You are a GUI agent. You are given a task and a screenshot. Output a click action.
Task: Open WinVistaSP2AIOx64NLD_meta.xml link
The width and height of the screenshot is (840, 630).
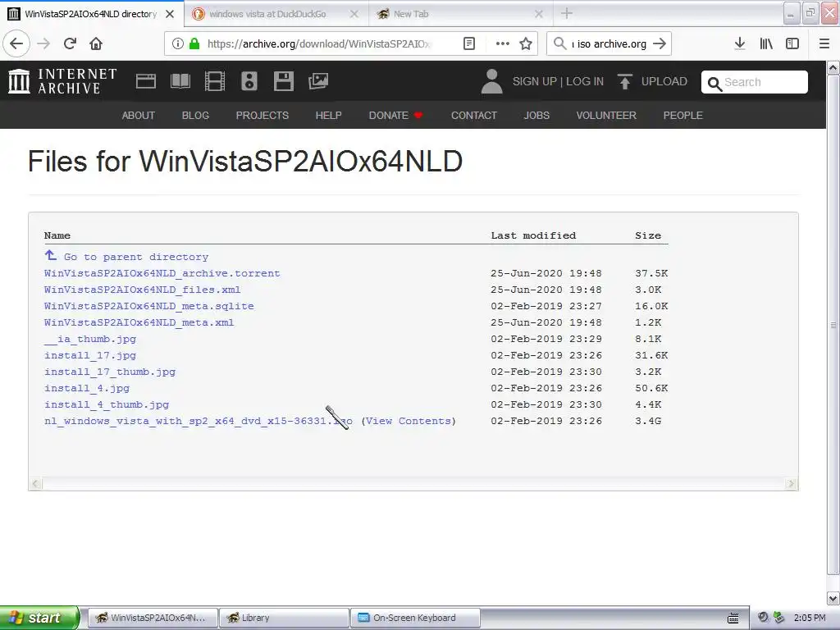(139, 322)
